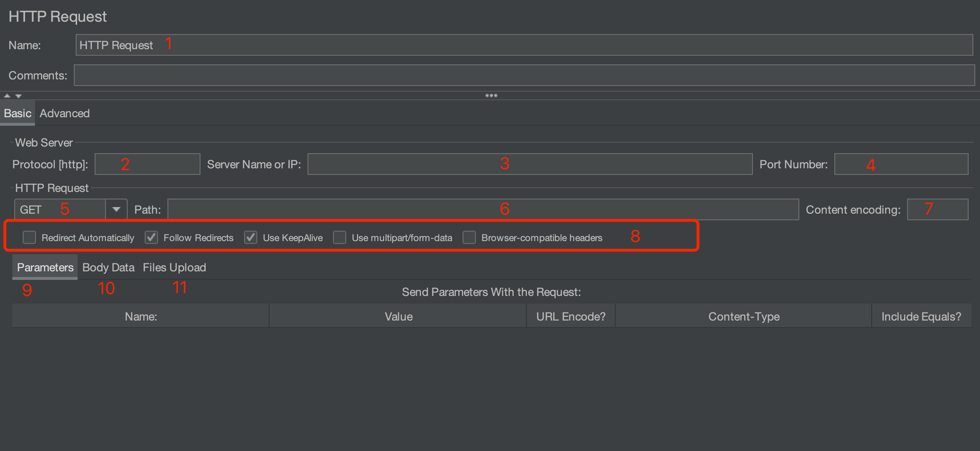
Task: Click the Path input field
Action: (483, 210)
